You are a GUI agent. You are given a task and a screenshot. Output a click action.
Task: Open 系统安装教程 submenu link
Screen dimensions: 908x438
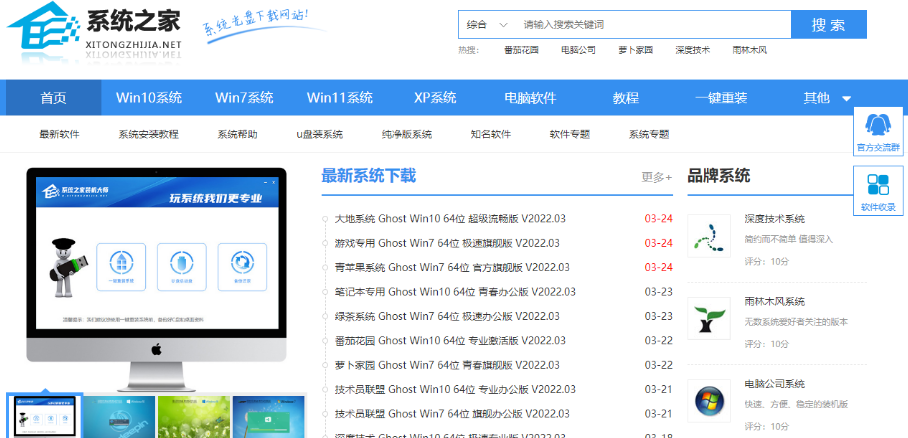[x=149, y=134]
